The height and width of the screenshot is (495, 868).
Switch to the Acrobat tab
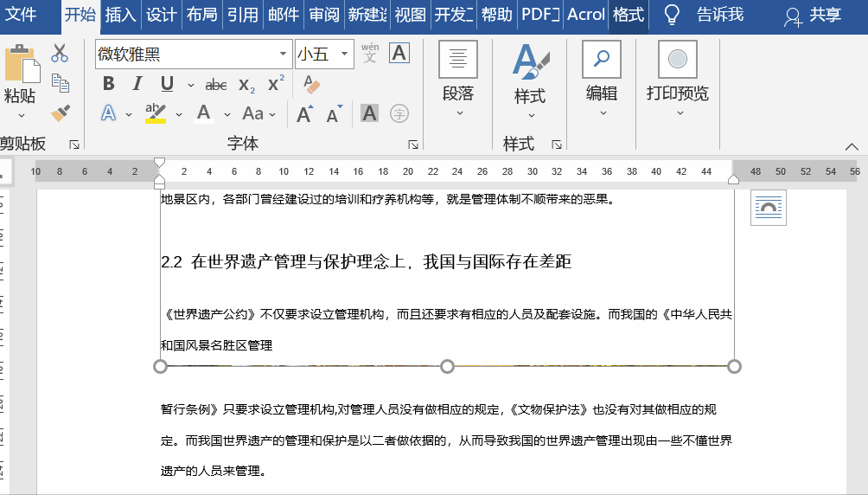pos(586,15)
